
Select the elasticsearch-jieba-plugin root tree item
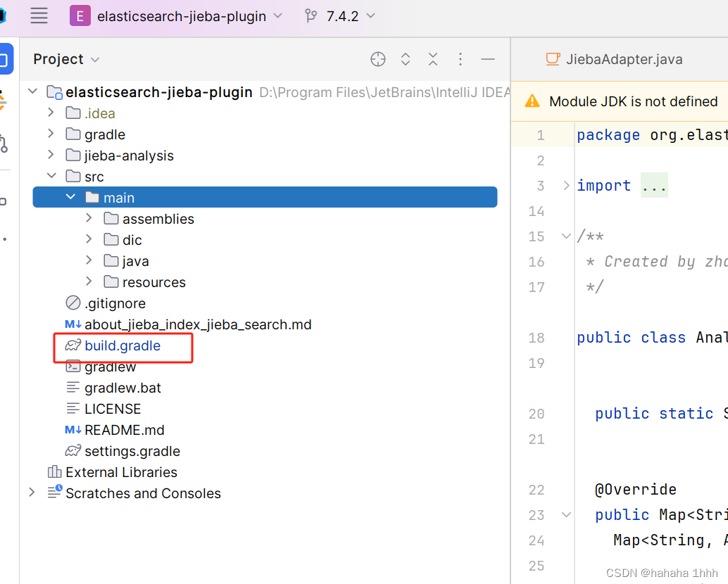tap(159, 92)
